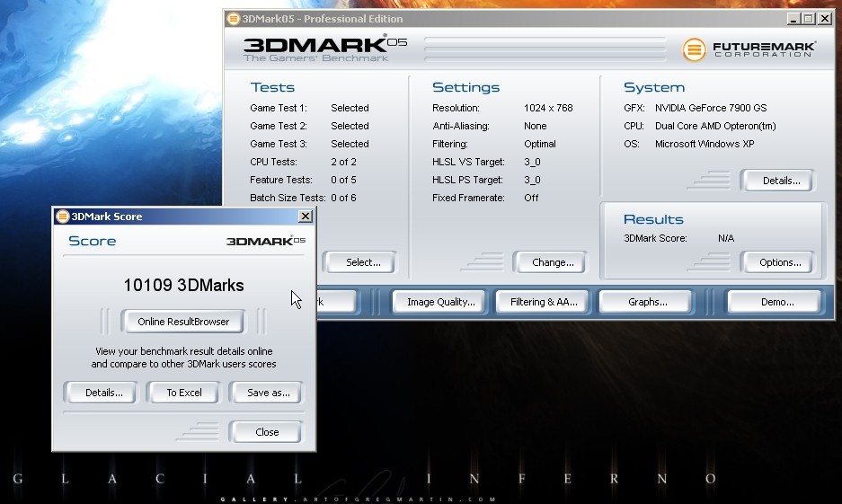Click the 3DMark Score dialog title icon

(x=62, y=217)
